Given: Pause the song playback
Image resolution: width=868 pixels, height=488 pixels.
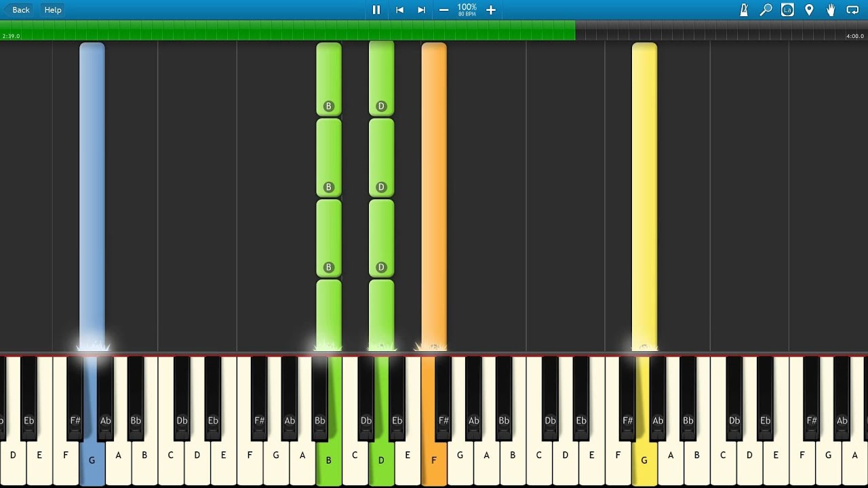Looking at the screenshot, I should coord(376,9).
